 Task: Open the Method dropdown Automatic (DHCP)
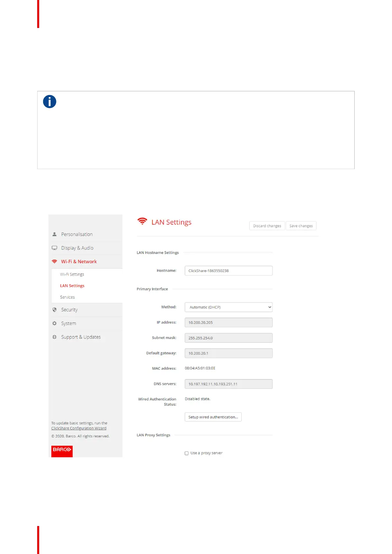click(228, 307)
